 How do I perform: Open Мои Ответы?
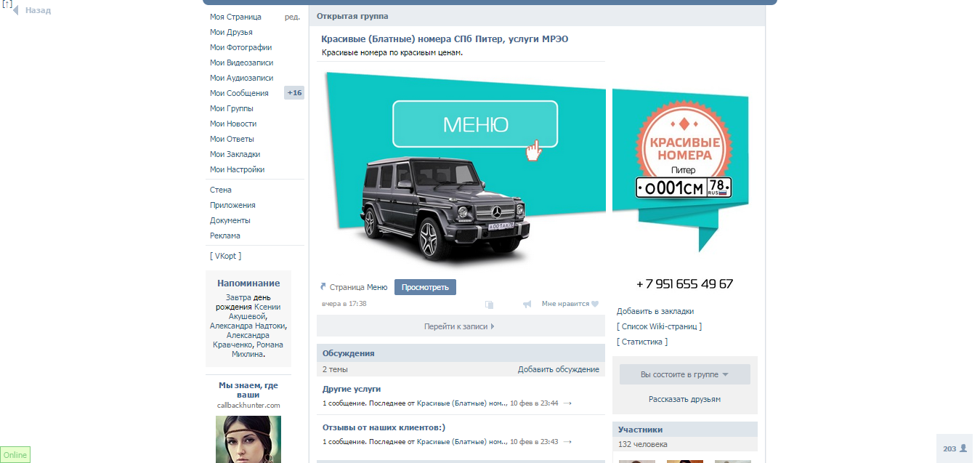(232, 139)
